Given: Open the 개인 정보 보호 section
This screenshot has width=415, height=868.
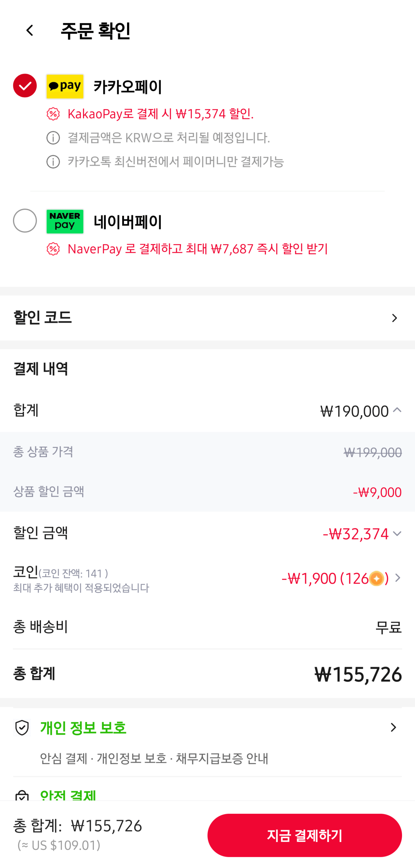Looking at the screenshot, I should coord(393,727).
